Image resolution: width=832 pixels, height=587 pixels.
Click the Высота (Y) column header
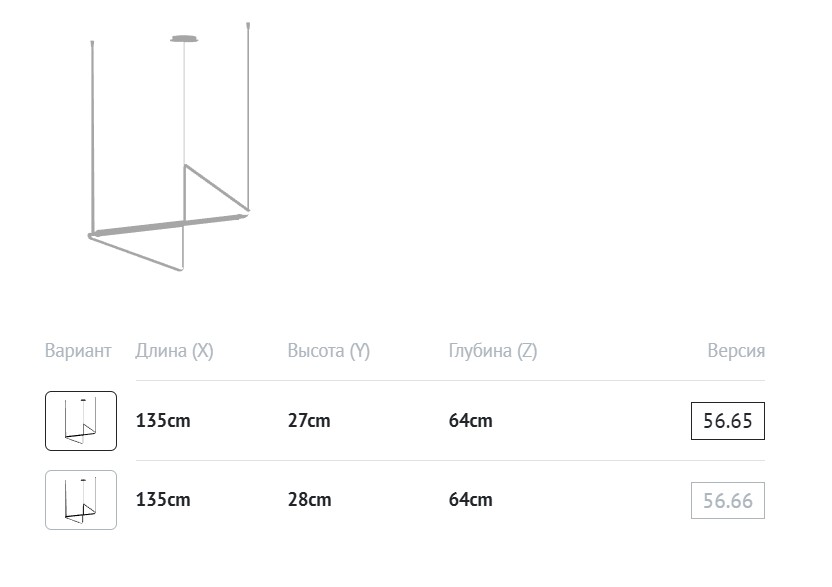click(328, 351)
